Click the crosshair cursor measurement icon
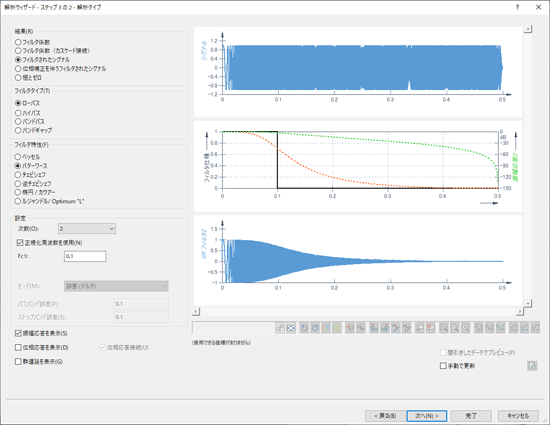Screen dimensions: 550x425 pos(350,328)
